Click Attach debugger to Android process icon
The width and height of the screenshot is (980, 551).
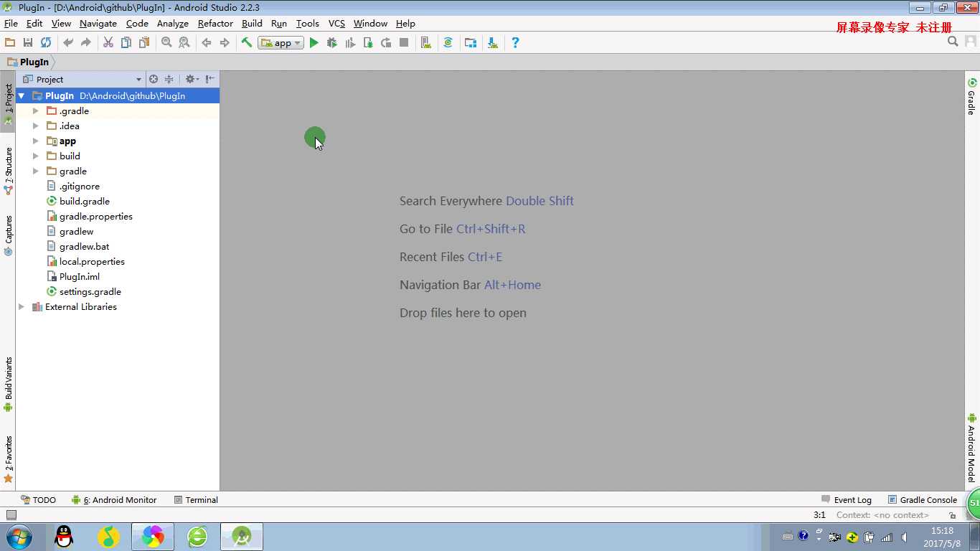[368, 42]
